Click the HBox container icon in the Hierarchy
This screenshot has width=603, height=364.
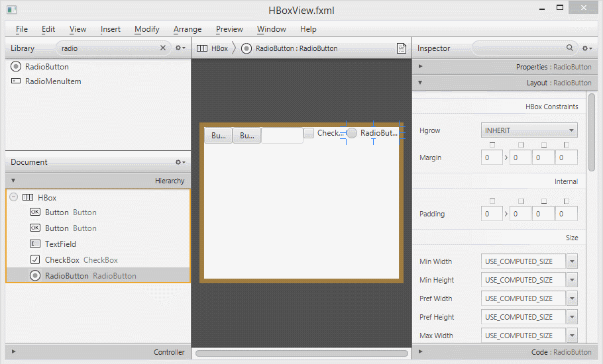click(x=28, y=197)
